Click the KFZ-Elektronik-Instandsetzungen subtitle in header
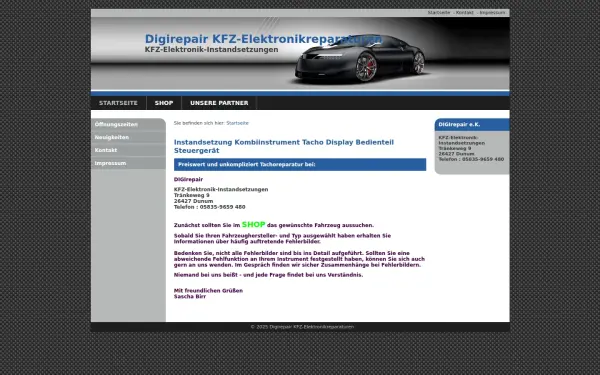 click(211, 50)
